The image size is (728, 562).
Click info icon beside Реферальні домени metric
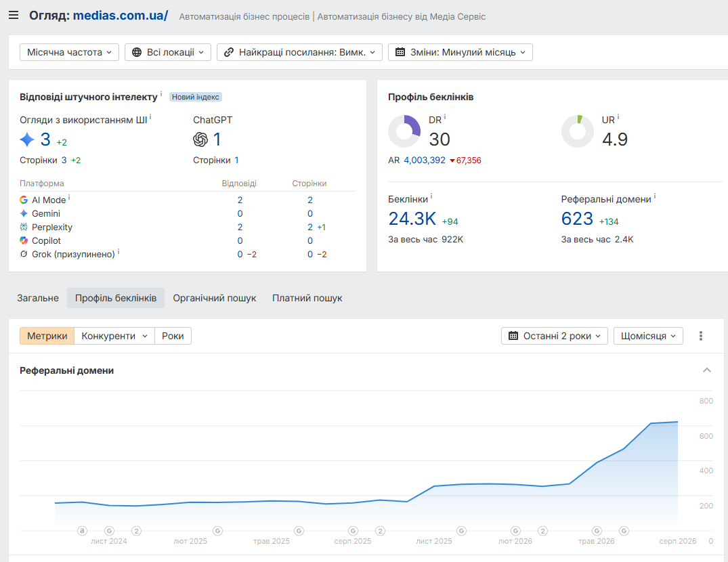pos(655,196)
